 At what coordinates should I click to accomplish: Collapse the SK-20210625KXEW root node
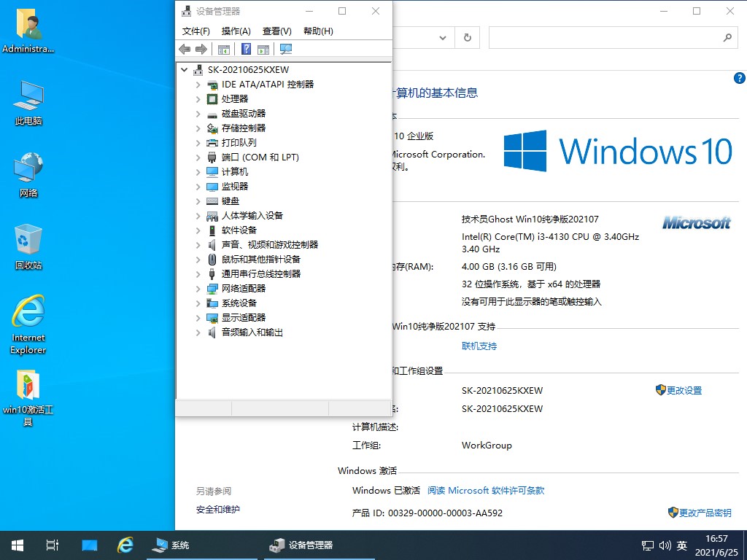coord(184,70)
